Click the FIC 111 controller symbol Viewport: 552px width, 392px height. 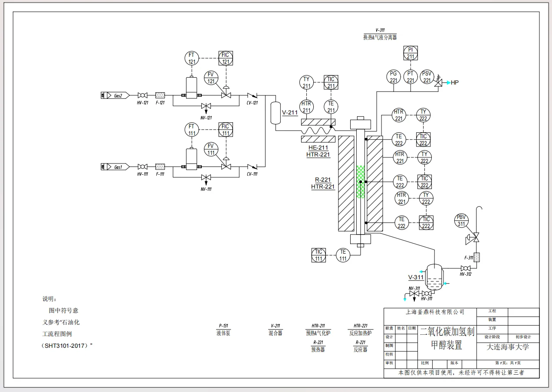(225, 130)
